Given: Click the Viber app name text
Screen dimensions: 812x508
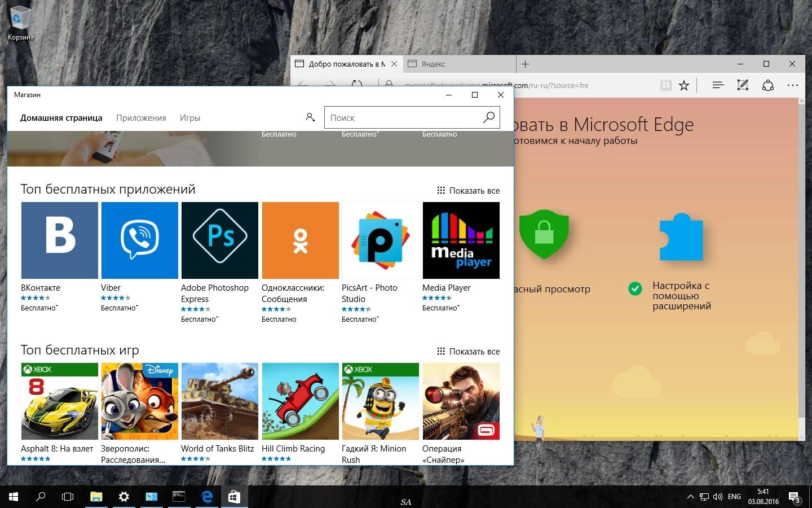Looking at the screenshot, I should tap(111, 288).
